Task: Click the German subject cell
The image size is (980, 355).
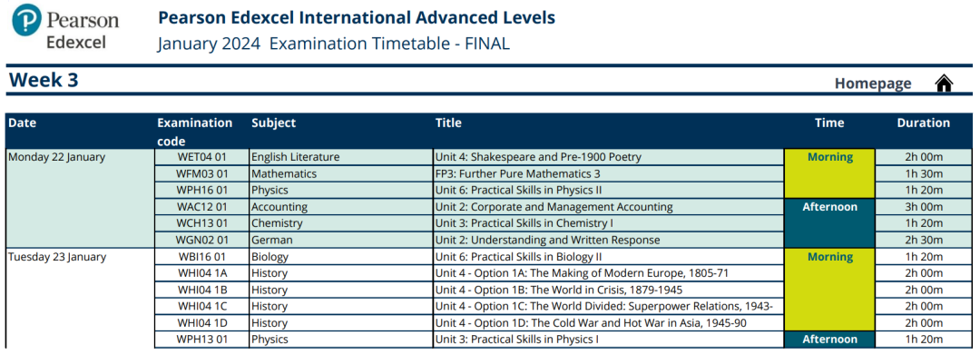Action: pos(341,240)
